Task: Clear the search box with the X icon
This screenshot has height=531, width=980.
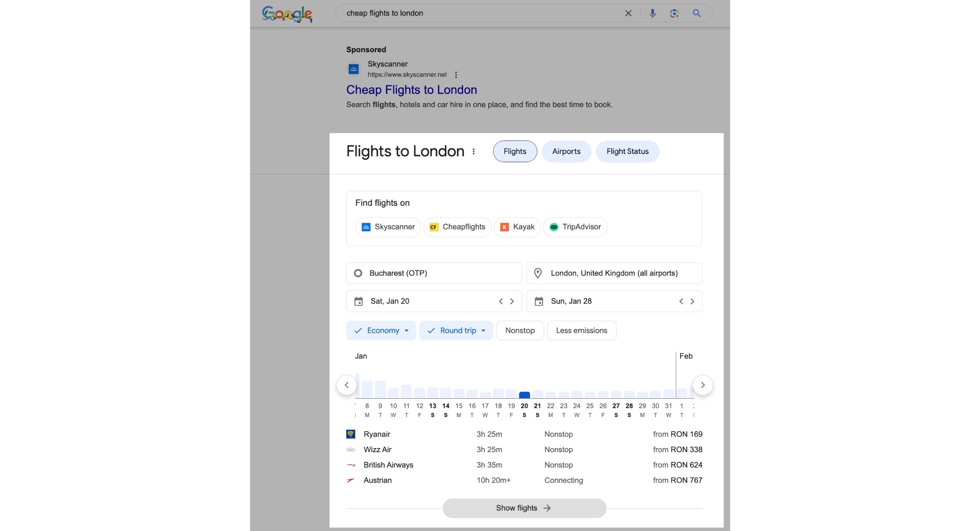Action: click(628, 13)
